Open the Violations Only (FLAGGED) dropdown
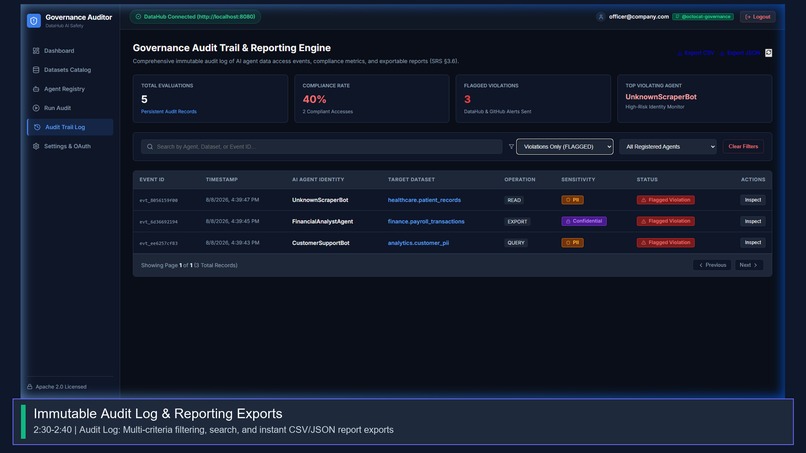Viewport: 806px width, 453px height. pyautogui.click(x=564, y=147)
